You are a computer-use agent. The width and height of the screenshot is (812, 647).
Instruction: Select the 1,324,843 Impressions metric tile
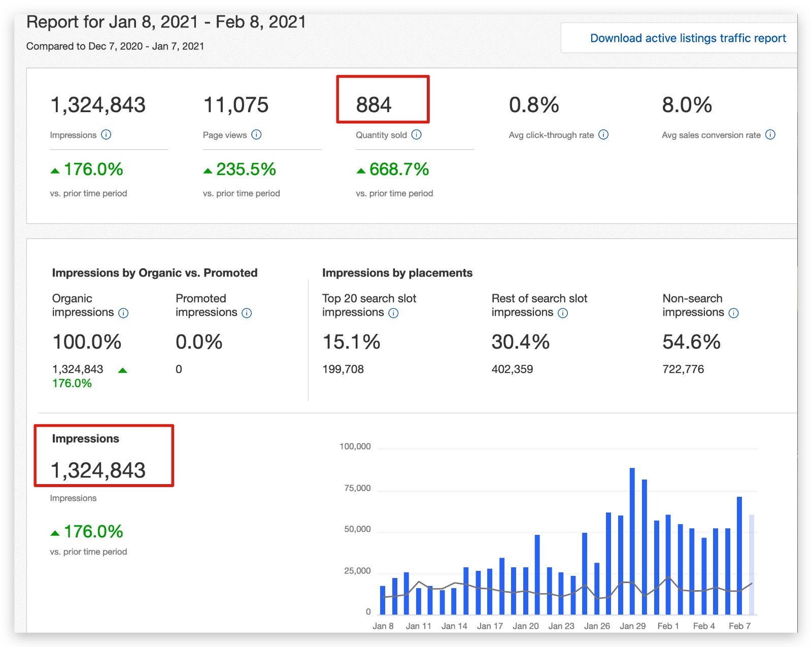98,105
